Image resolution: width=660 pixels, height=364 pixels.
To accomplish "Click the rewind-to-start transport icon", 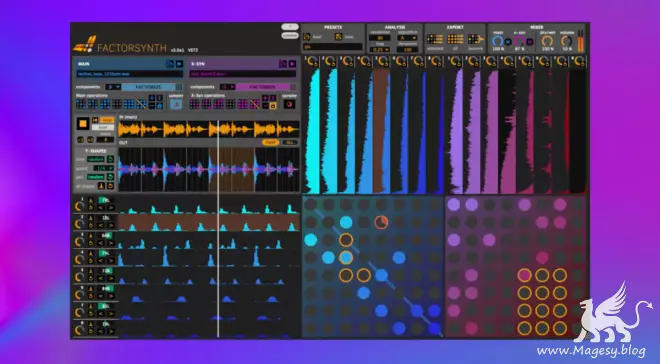I will (x=95, y=120).
